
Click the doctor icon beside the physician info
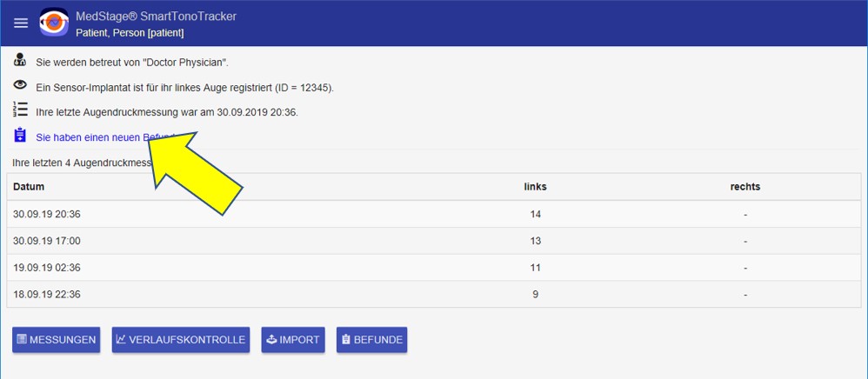[x=20, y=62]
